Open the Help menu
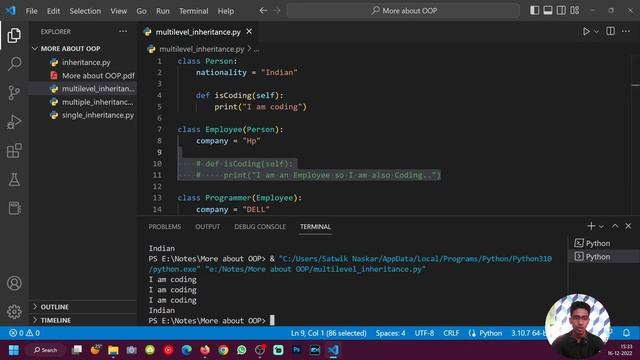Viewport: 640px width, 360px height. point(225,11)
